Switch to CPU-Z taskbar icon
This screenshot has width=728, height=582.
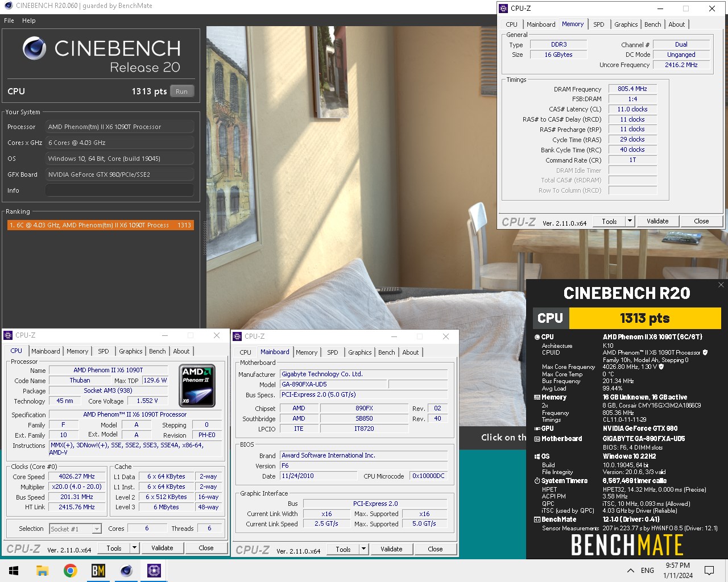(x=154, y=571)
